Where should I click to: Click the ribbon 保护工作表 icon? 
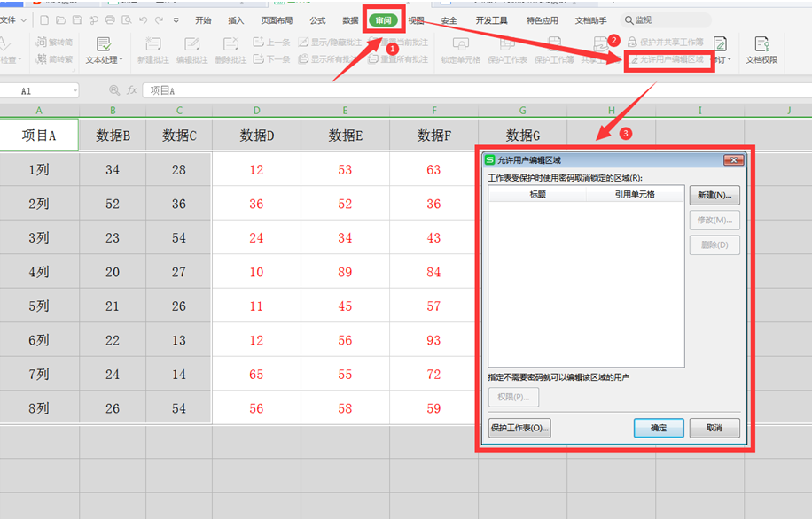click(x=507, y=44)
